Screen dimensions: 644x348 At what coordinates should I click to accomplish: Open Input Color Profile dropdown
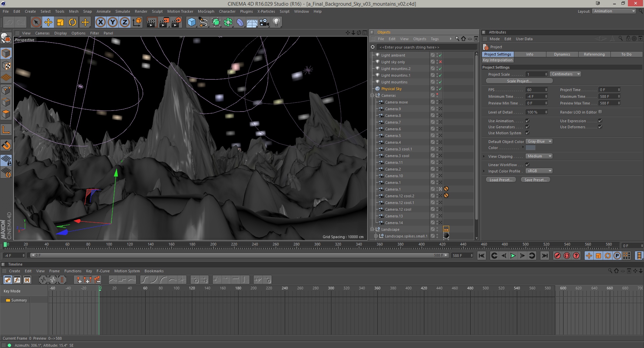click(539, 171)
